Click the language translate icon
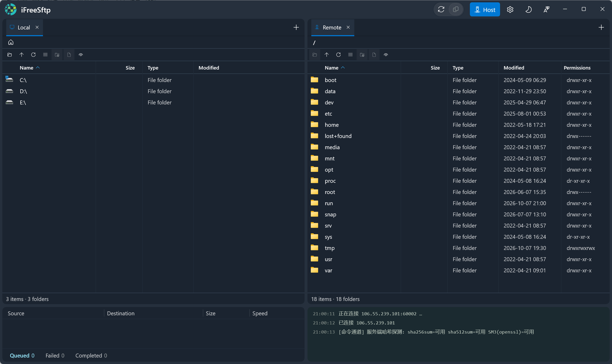 [x=546, y=10]
